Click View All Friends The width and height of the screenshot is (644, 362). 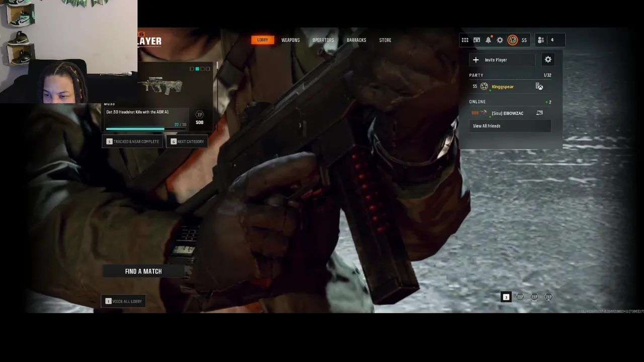tap(510, 126)
